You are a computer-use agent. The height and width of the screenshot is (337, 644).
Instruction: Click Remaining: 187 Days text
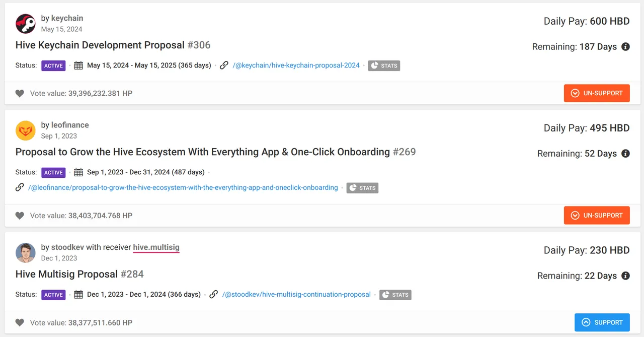click(575, 47)
